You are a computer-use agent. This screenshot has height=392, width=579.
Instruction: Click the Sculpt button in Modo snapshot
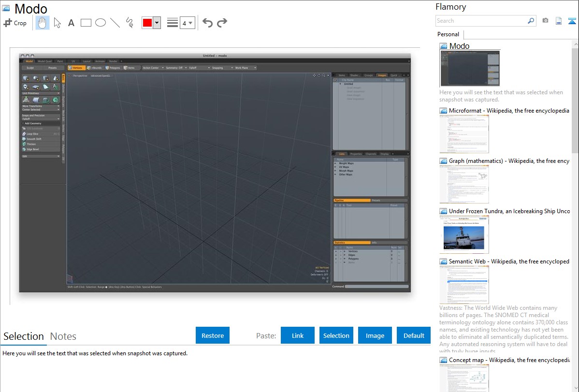(x=30, y=68)
